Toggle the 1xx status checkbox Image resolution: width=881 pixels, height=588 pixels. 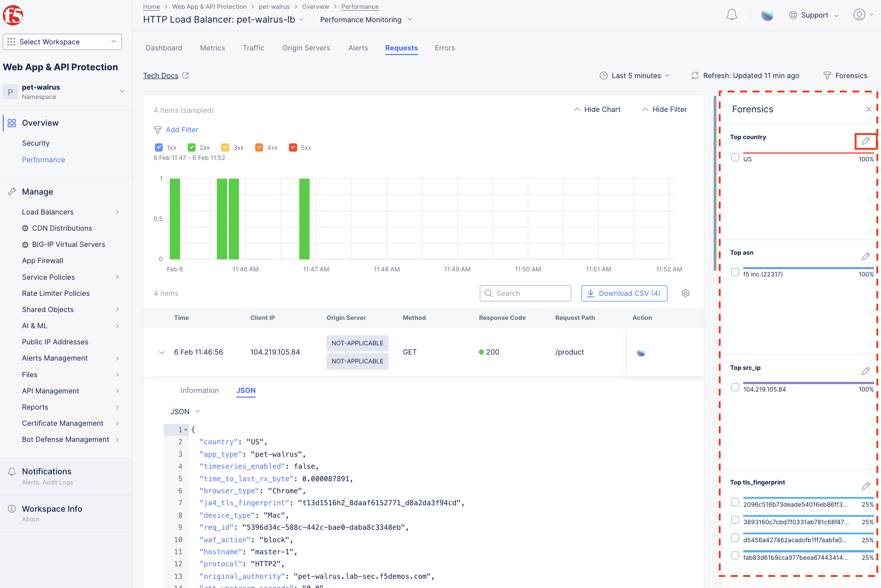point(159,147)
